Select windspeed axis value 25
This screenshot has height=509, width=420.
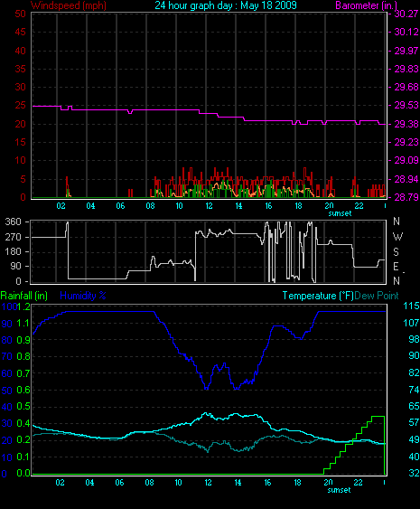click(21, 105)
